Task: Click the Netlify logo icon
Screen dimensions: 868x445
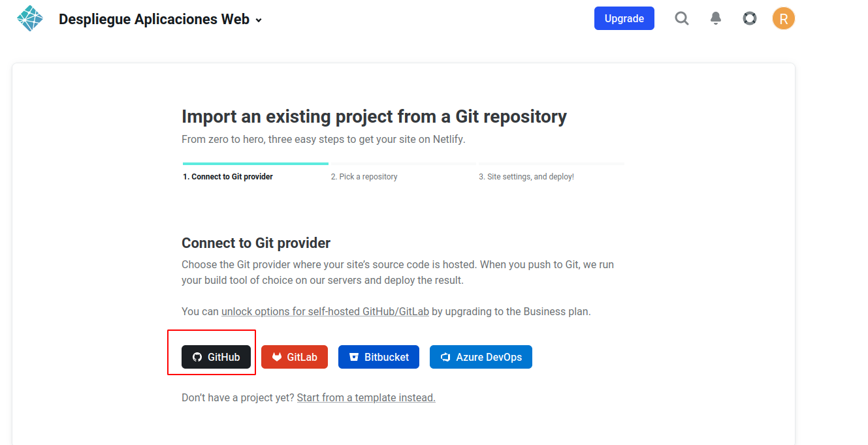Action: pos(29,18)
